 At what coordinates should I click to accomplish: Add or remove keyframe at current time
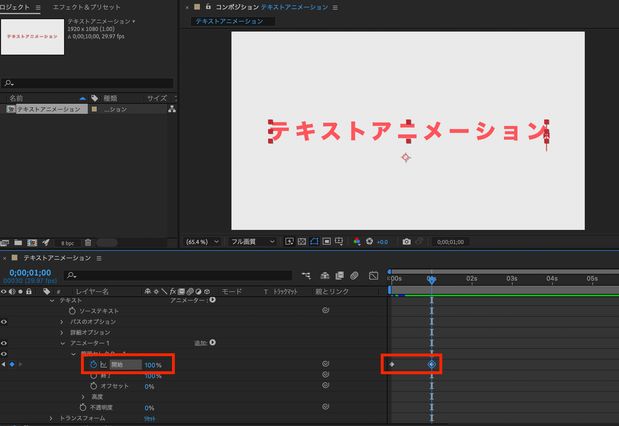click(x=12, y=364)
